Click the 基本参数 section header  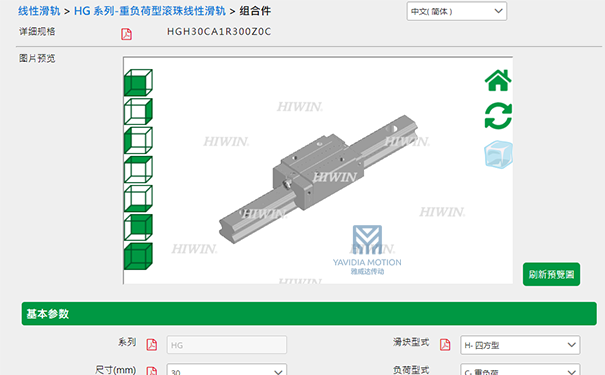309,314
